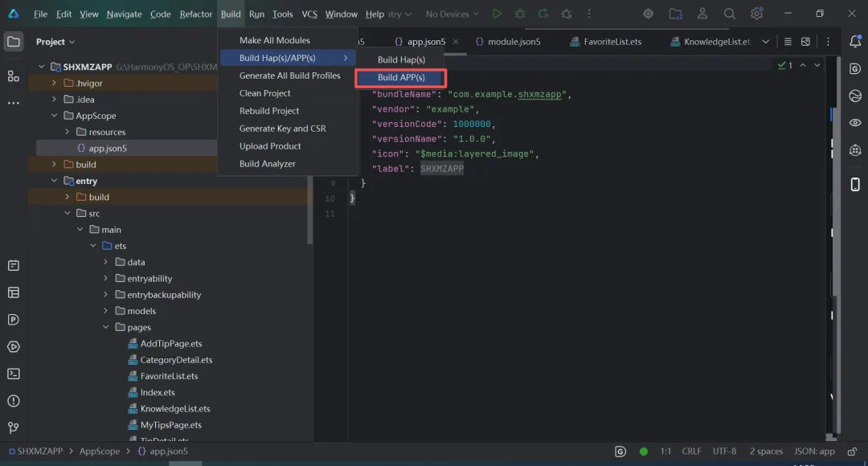The width and height of the screenshot is (868, 466).
Task: Click the Project Structure folder icon in toolbar
Action: coord(675,14)
